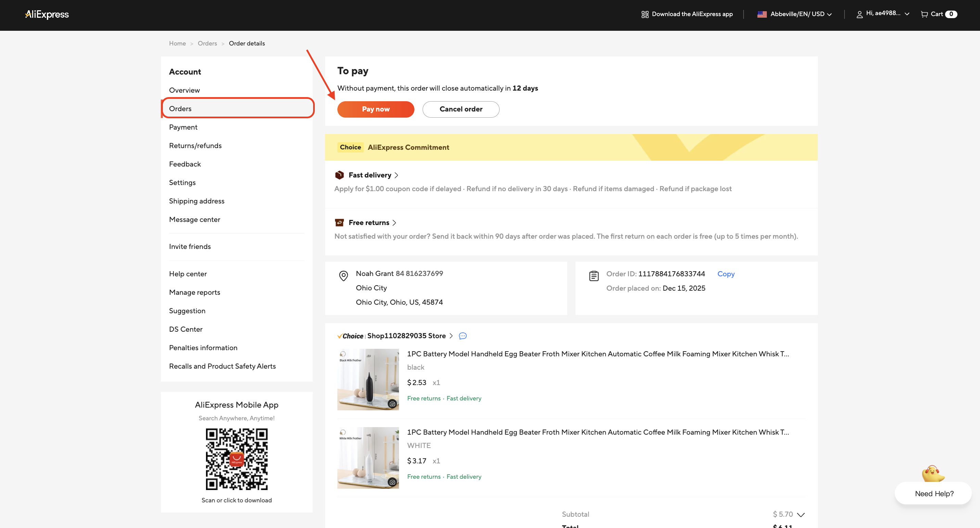Viewport: 980px width, 528px height.
Task: Click the store chat message icon
Action: point(463,336)
